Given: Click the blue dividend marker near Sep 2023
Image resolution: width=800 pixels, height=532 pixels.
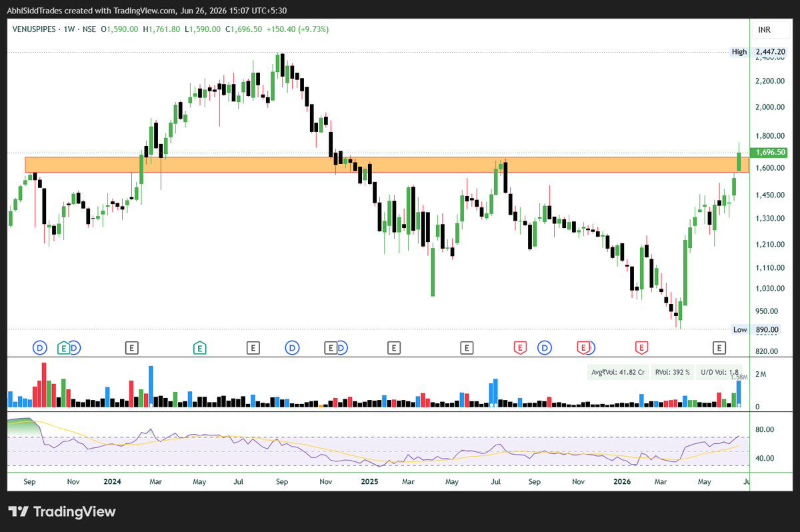Looking at the screenshot, I should [40, 347].
